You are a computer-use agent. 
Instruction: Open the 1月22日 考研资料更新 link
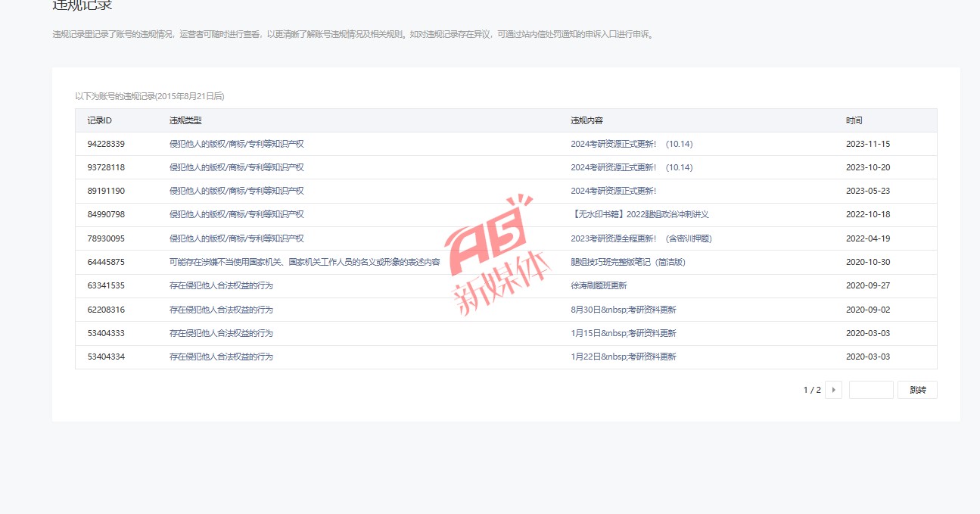point(623,357)
